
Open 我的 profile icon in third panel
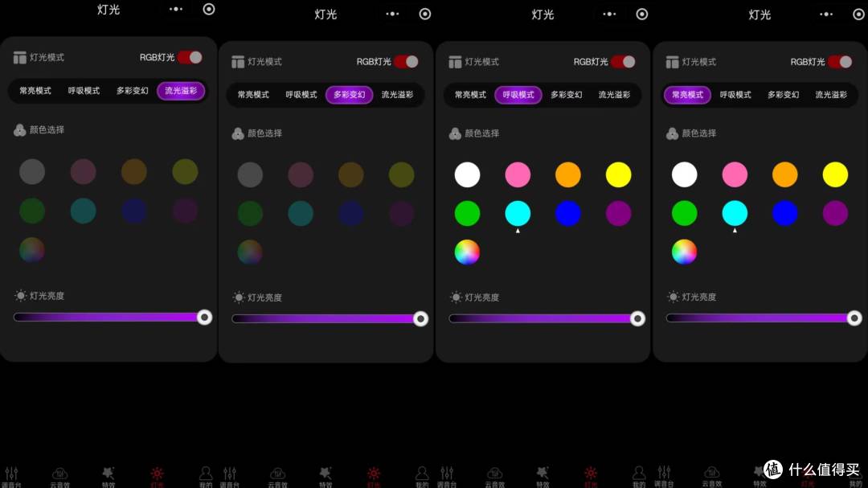pyautogui.click(x=639, y=474)
